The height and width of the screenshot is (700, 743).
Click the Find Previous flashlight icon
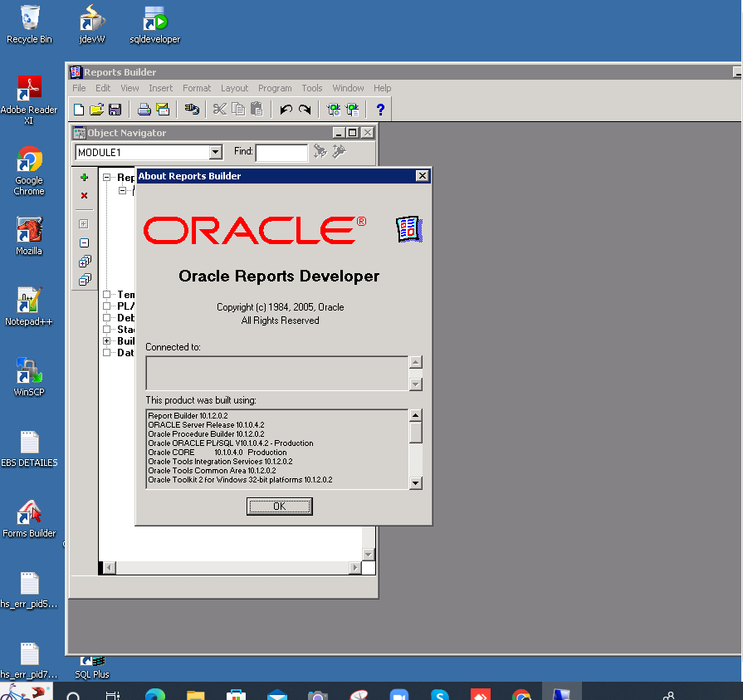tap(340, 151)
